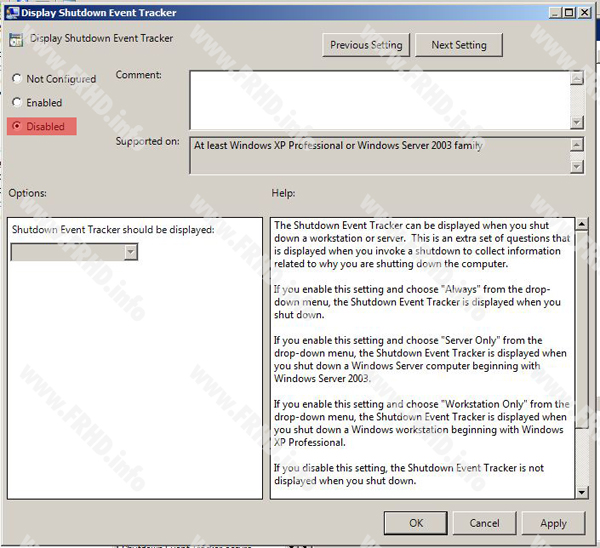Click the policy icon beside the setting title
This screenshot has height=548, width=600.
[x=14, y=40]
